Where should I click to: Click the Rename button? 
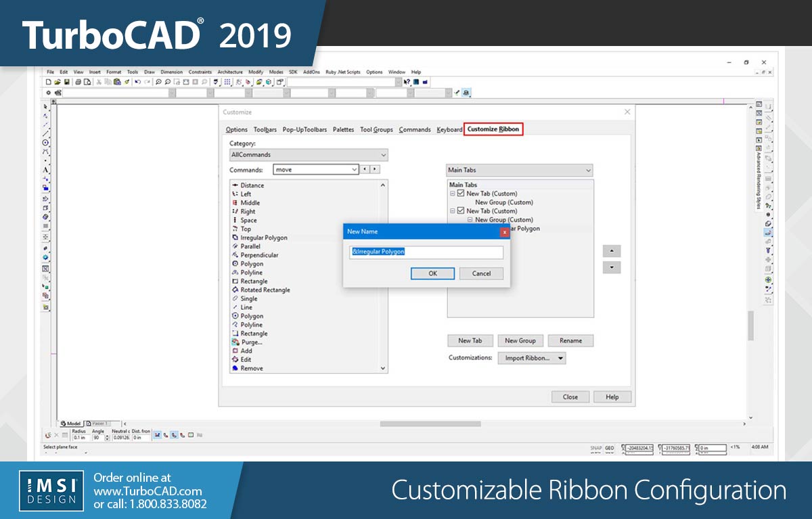(570, 340)
